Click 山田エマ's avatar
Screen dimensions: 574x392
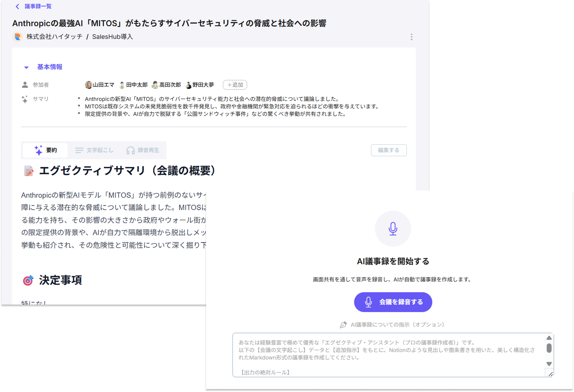[x=89, y=84]
